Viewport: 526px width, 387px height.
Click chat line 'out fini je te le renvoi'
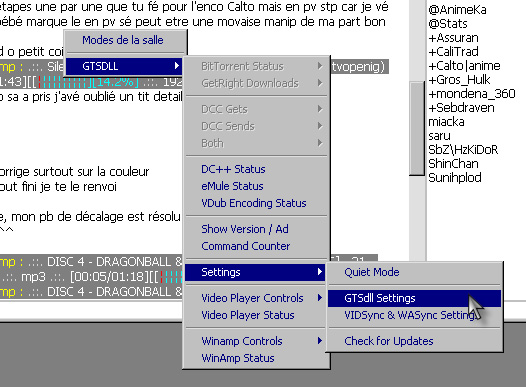tap(58, 186)
